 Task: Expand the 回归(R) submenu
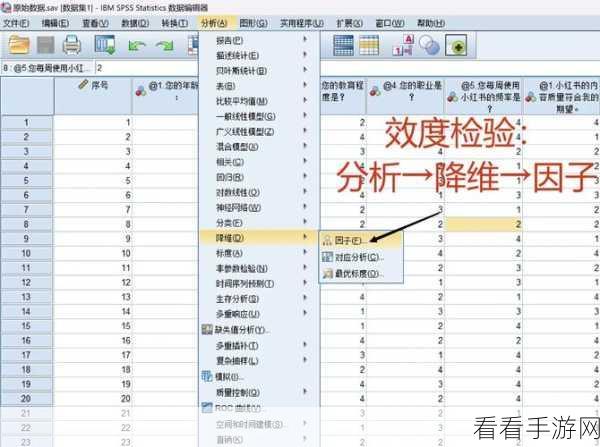point(259,177)
